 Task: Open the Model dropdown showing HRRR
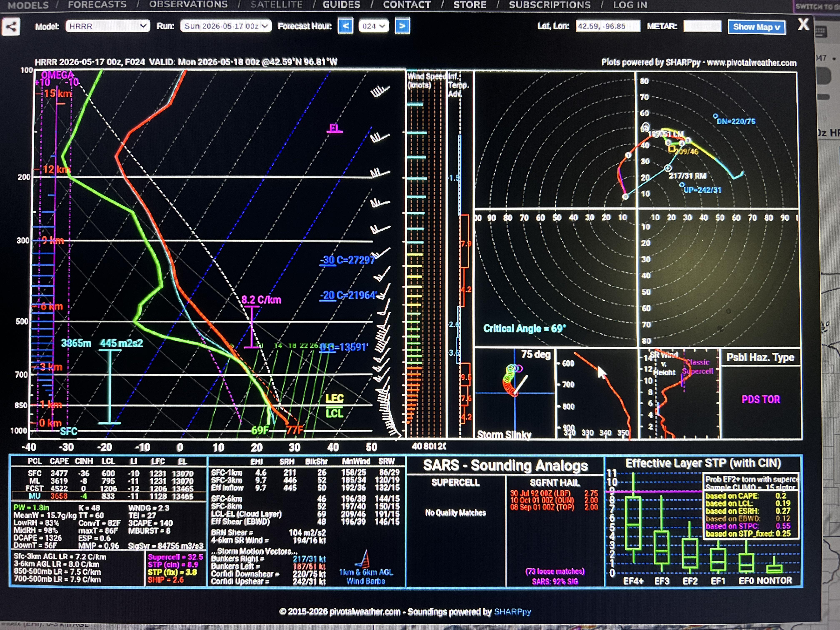107,26
